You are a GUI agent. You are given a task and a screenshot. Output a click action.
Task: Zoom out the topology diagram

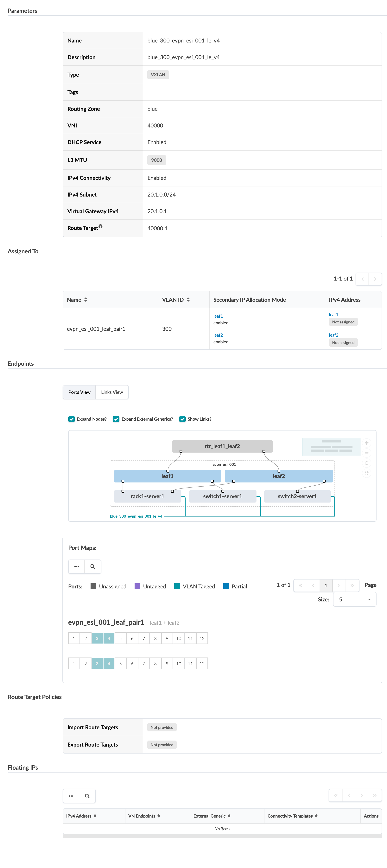pos(366,453)
